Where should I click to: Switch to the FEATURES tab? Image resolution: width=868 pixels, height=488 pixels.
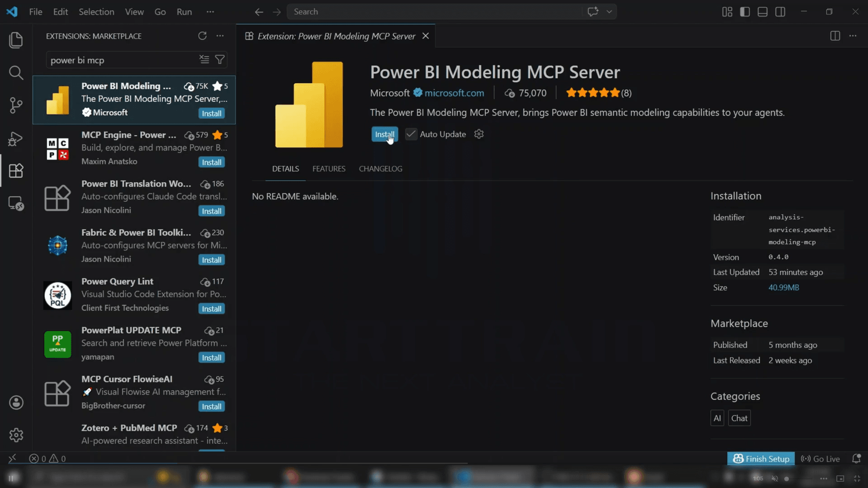click(329, 169)
